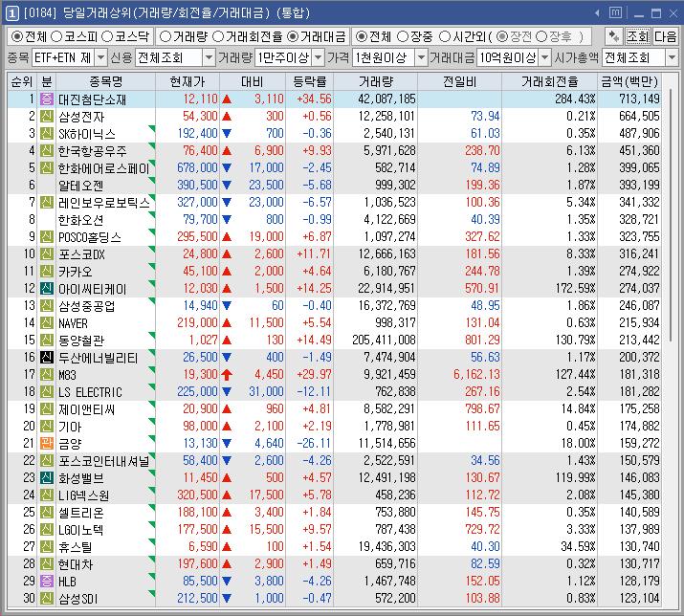Click the 신 badge icon beside 레인보우로보틱스
Image resolution: width=684 pixels, height=616 pixels.
tap(47, 202)
